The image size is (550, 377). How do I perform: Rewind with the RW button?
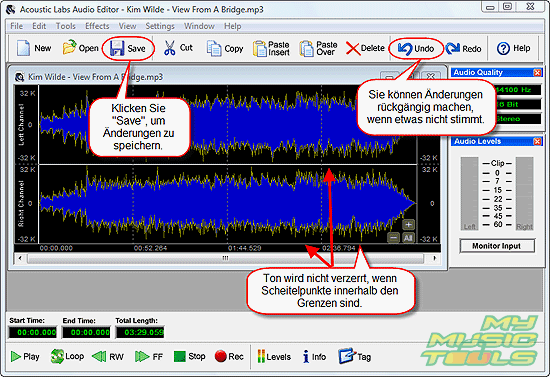pyautogui.click(x=108, y=357)
